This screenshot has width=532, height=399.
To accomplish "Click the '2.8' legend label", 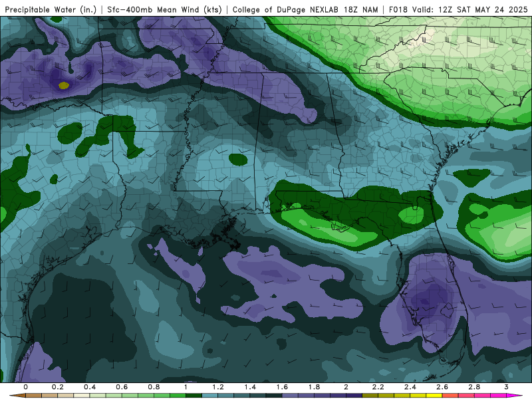I will tap(474, 387).
